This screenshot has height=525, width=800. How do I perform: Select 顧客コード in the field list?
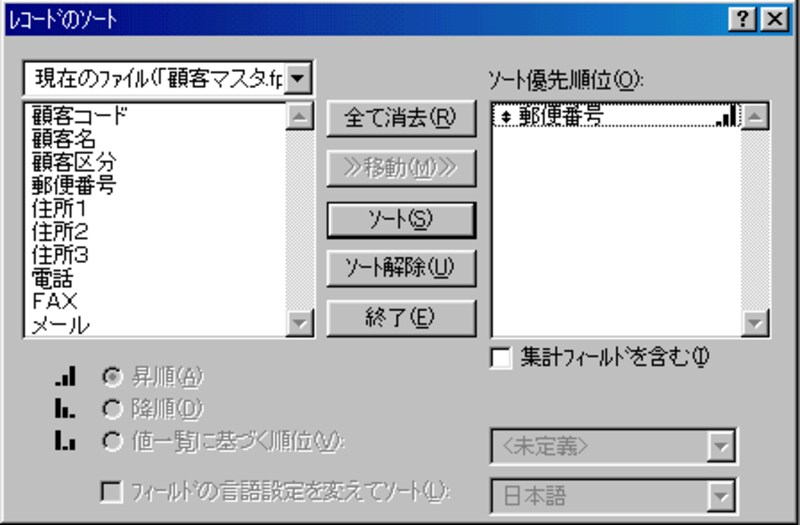click(80, 115)
